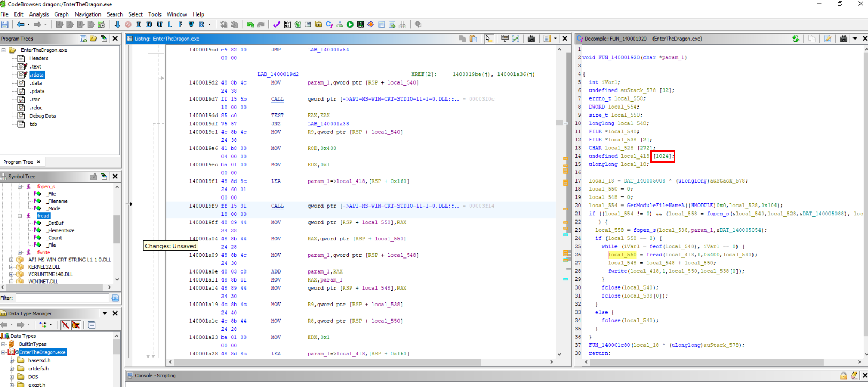Click the cursor/mouse-hover toggle in Listing header
The height and width of the screenshot is (387, 868).
click(488, 39)
